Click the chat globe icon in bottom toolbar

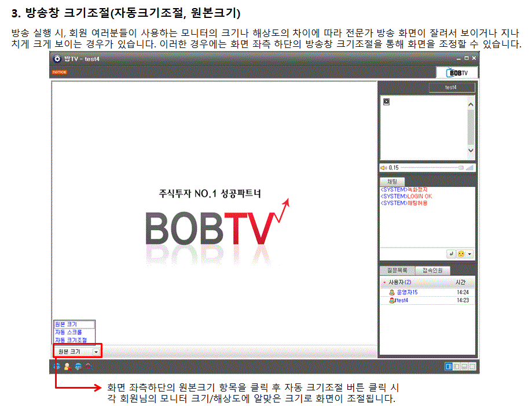[x=57, y=366]
